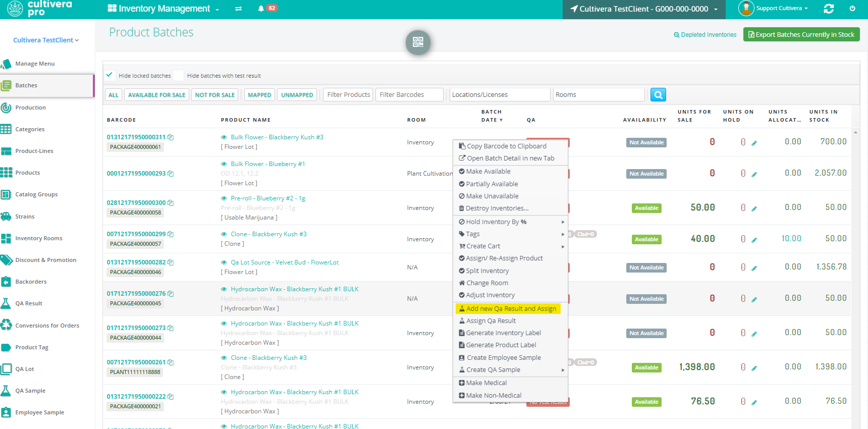This screenshot has height=429, width=868.
Task: Toggle visibility eye for Bulk Flower Blueberry #1
Action: (x=224, y=164)
